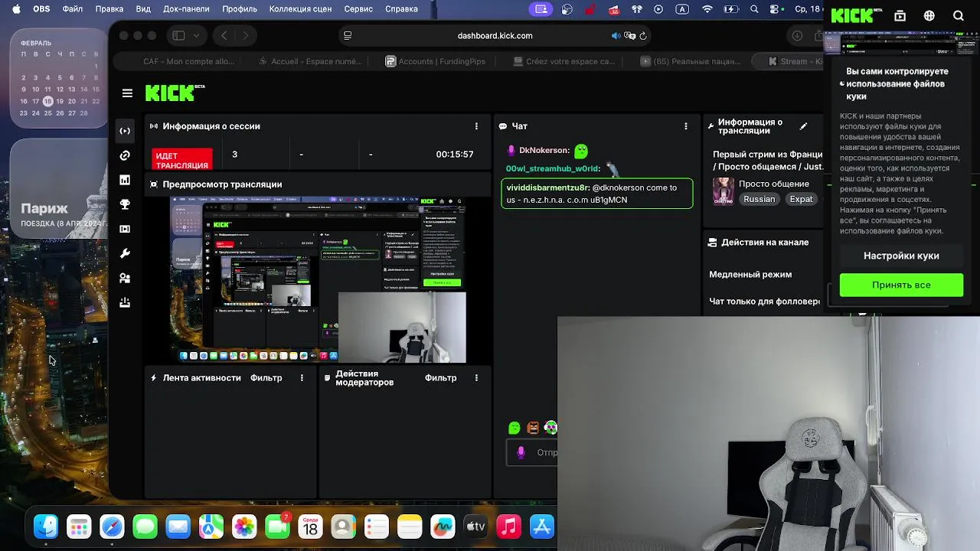
Task: Go forward in Safari
Action: [246, 35]
